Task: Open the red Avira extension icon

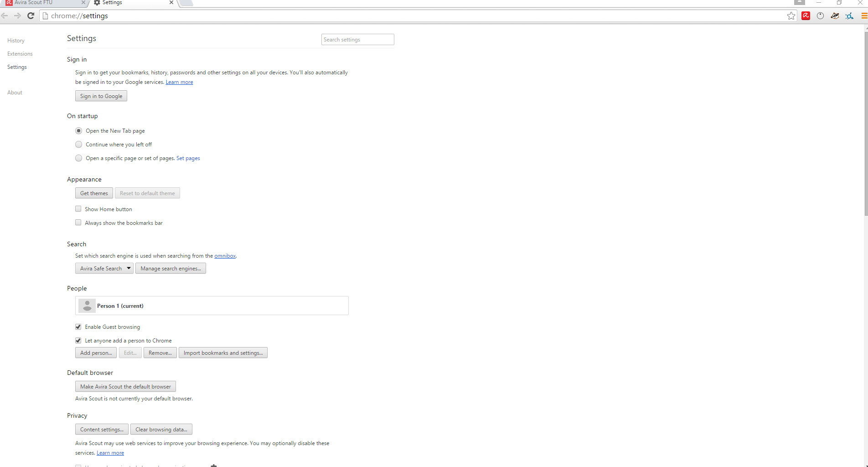Action: (x=806, y=16)
